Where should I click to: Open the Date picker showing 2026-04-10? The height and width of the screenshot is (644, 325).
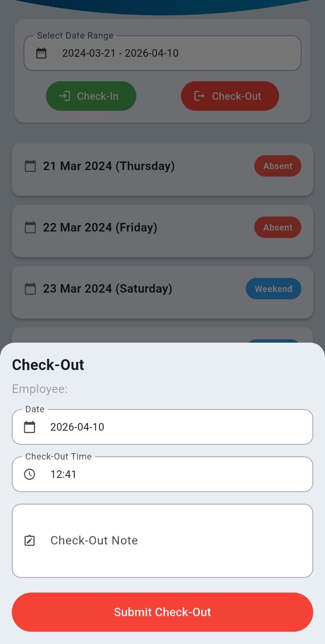[x=162, y=427]
